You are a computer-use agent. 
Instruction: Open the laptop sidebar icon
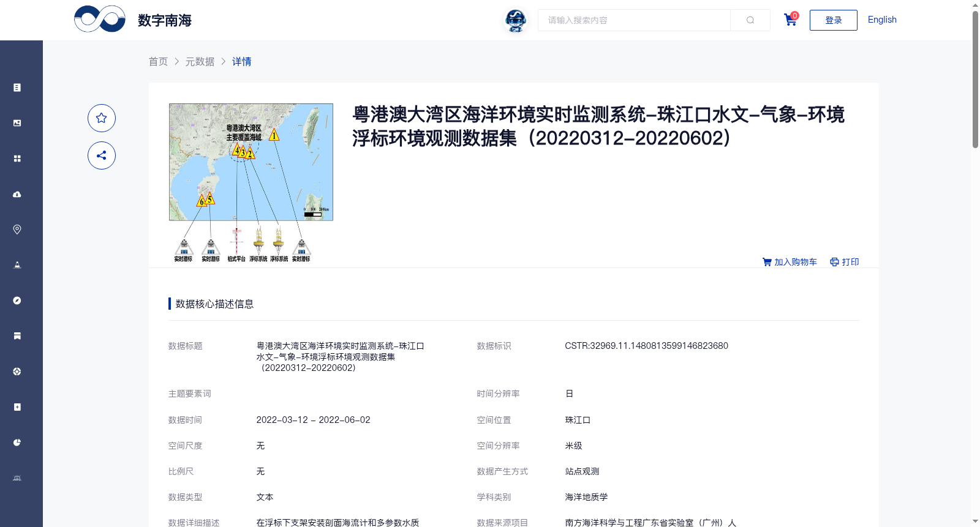pos(17,478)
